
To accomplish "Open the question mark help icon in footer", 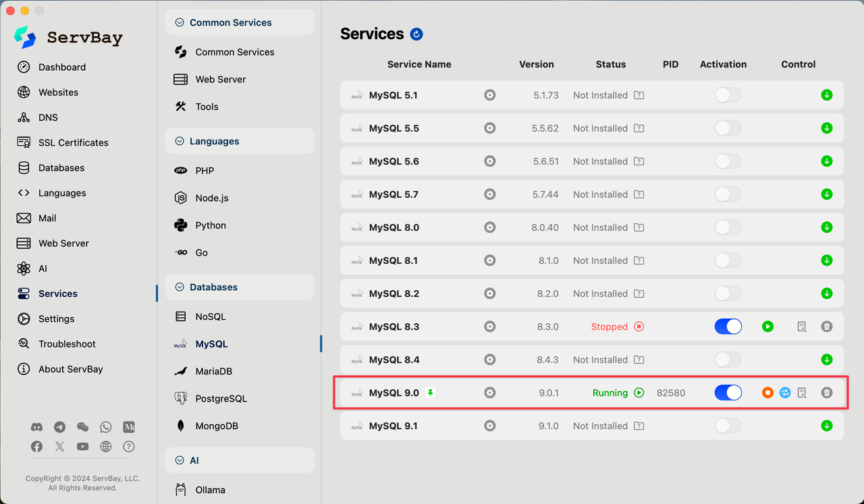I will 129,447.
